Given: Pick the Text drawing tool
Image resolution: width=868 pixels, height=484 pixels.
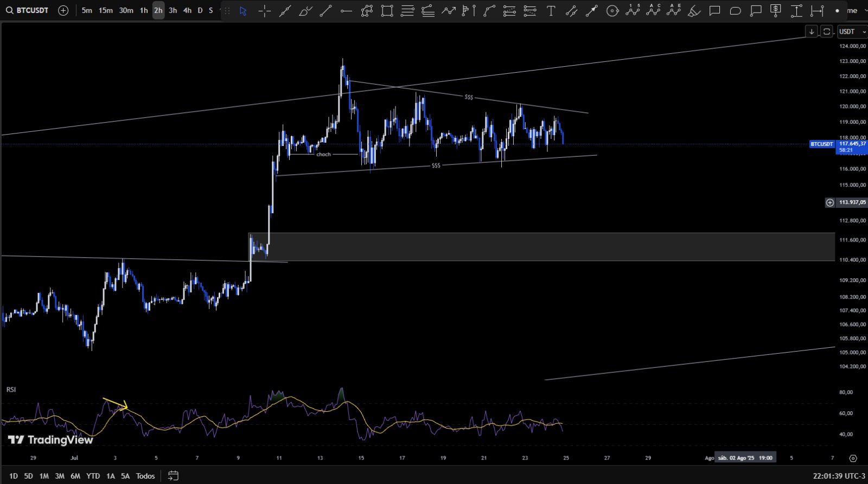Looking at the screenshot, I should (x=551, y=11).
